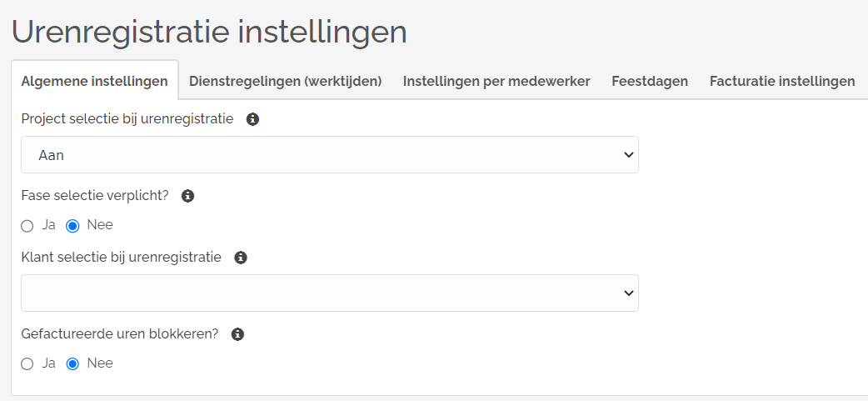The image size is (868, 401).
Task: Expand the empty Klant selectie dropdown
Action: pyautogui.click(x=329, y=293)
